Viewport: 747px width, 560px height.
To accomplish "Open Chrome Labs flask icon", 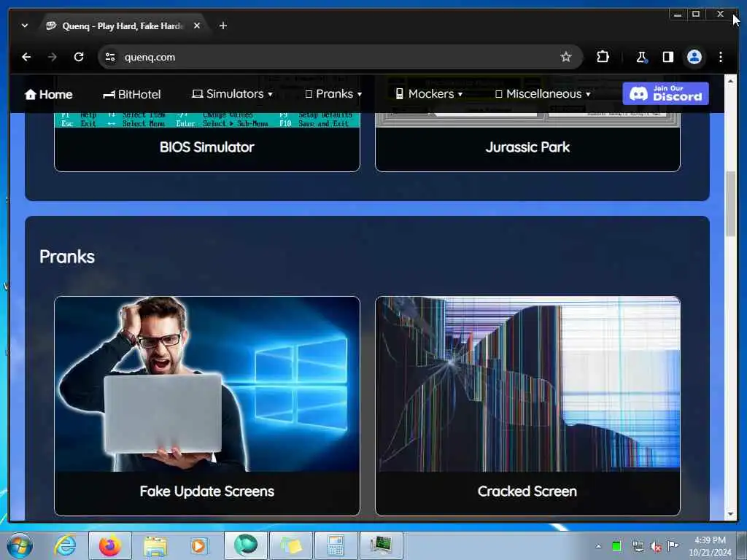I will click(x=641, y=57).
